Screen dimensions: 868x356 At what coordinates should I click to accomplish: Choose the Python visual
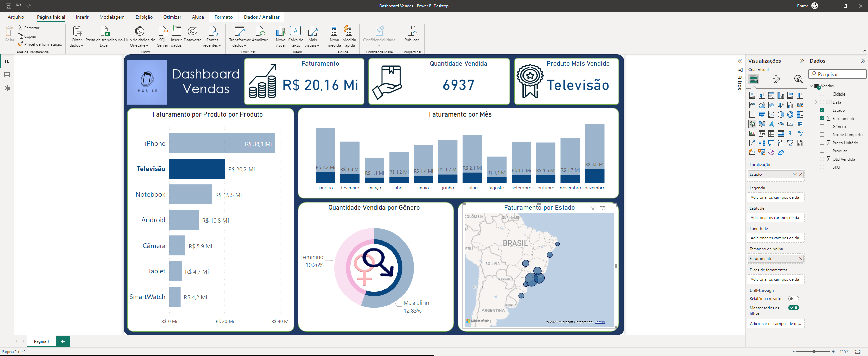pyautogui.click(x=800, y=133)
